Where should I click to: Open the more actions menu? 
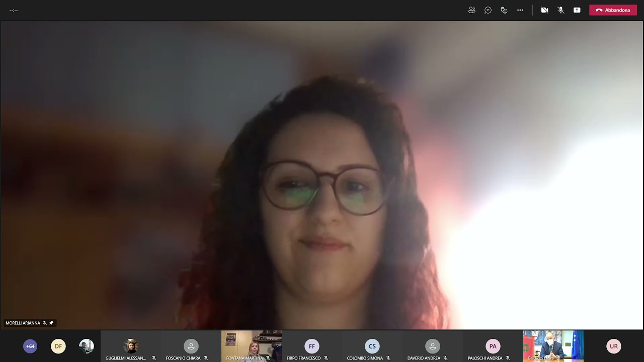coord(520,10)
